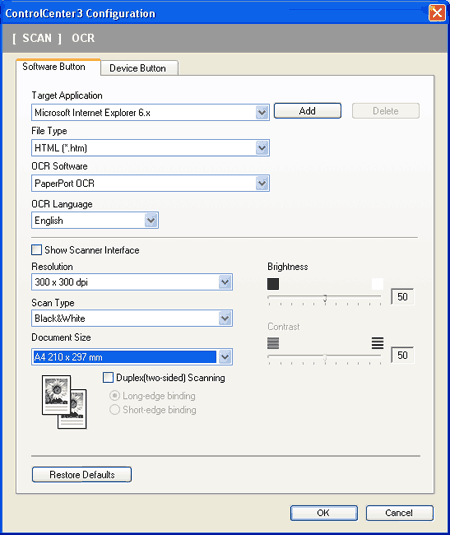This screenshot has height=535, width=450.
Task: Click the Add button
Action: [x=307, y=111]
